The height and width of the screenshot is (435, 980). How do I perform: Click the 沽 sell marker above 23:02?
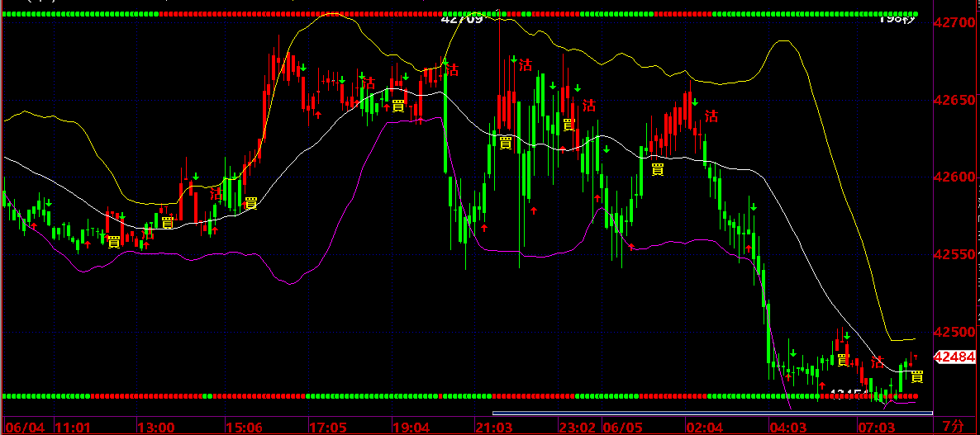click(589, 105)
